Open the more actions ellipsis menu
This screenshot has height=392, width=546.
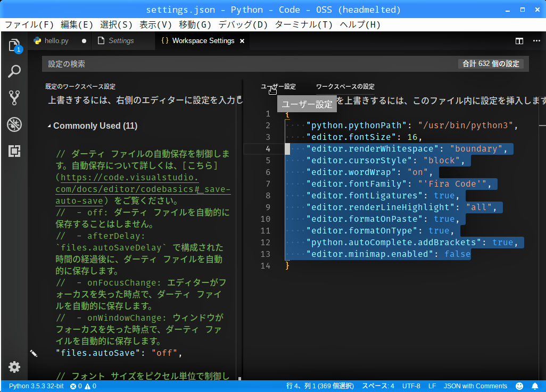pos(536,41)
